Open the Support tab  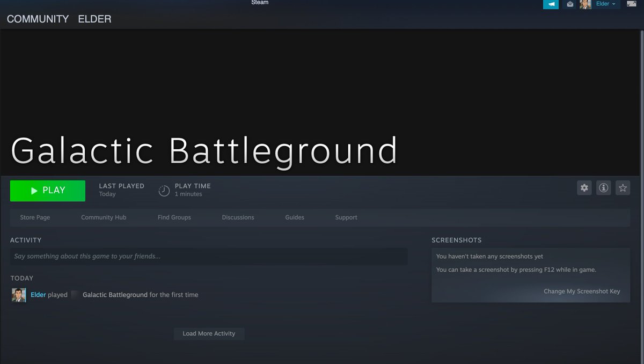(x=346, y=217)
